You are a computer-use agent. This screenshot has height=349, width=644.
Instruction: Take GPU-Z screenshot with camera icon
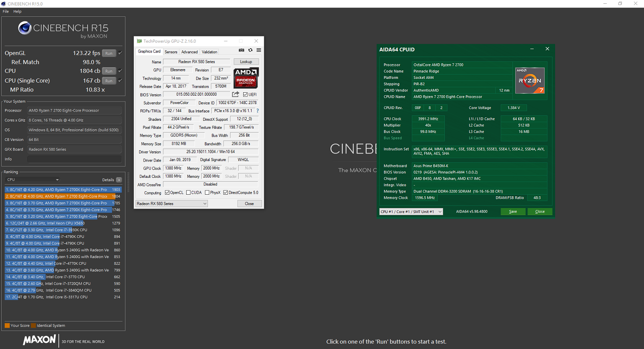(x=241, y=50)
